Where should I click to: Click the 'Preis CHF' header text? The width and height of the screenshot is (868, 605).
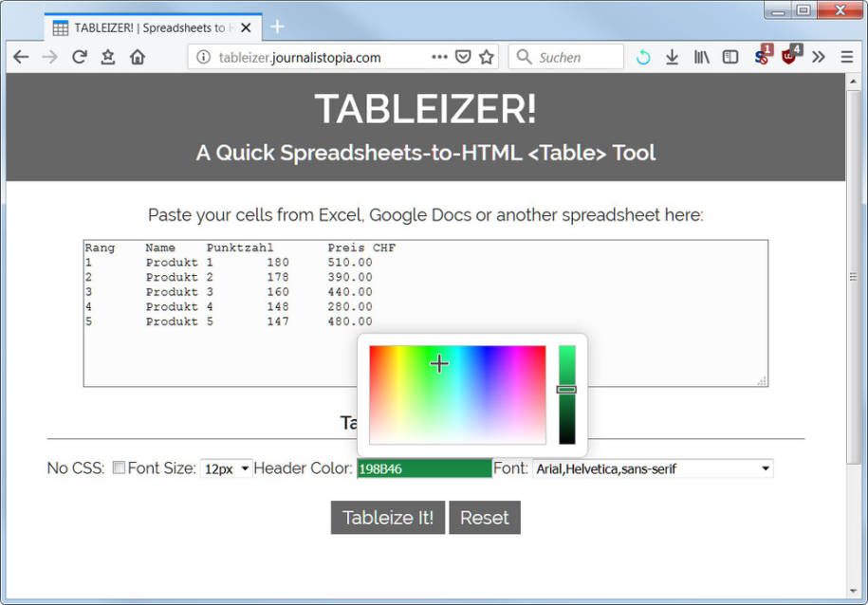click(361, 247)
